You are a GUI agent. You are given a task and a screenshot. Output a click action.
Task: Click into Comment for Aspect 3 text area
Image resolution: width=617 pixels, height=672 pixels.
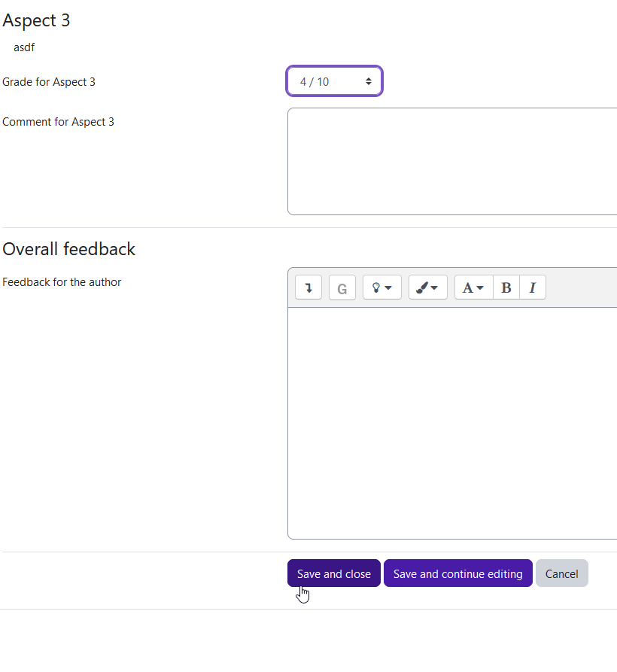(452, 162)
